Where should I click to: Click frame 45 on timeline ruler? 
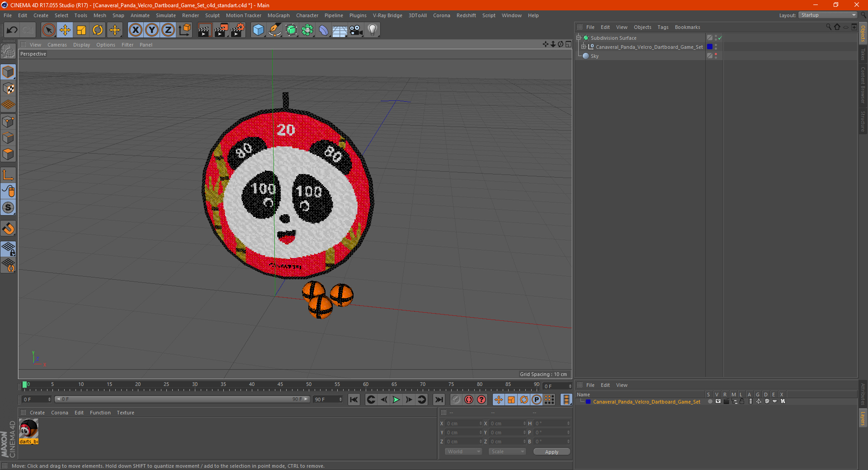coord(280,385)
